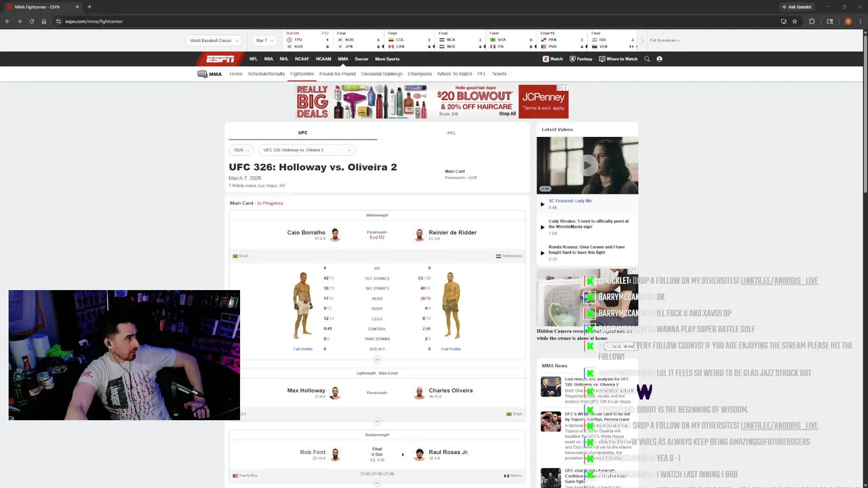Open the JCPenney banner advertisement

coord(432,102)
